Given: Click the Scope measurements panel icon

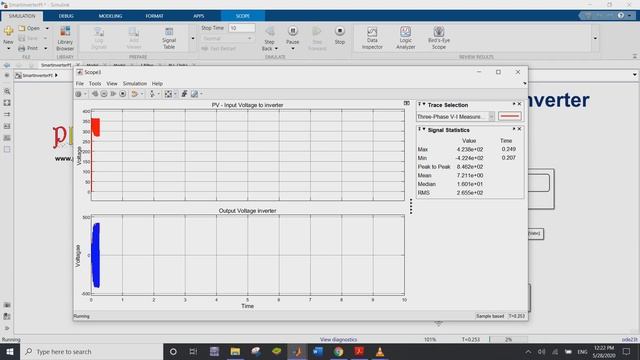Looking at the screenshot, I should (x=195, y=94).
